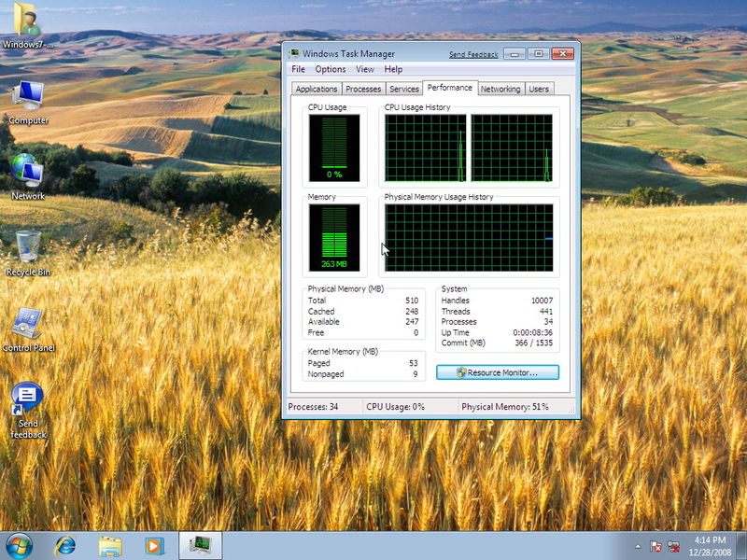Open the Options menu

tap(331, 69)
